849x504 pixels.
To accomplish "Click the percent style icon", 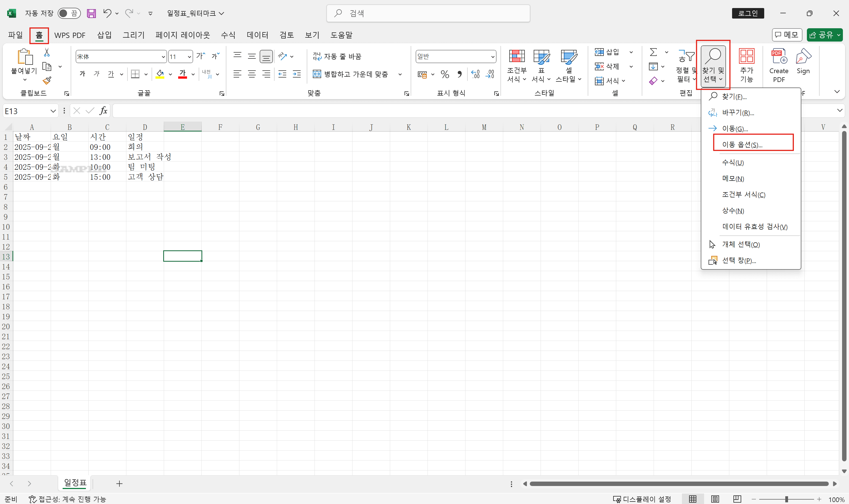I will (445, 74).
